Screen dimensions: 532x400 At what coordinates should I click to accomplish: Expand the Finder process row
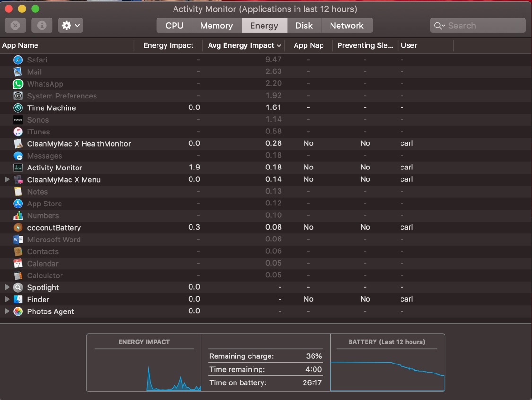pyautogui.click(x=7, y=300)
